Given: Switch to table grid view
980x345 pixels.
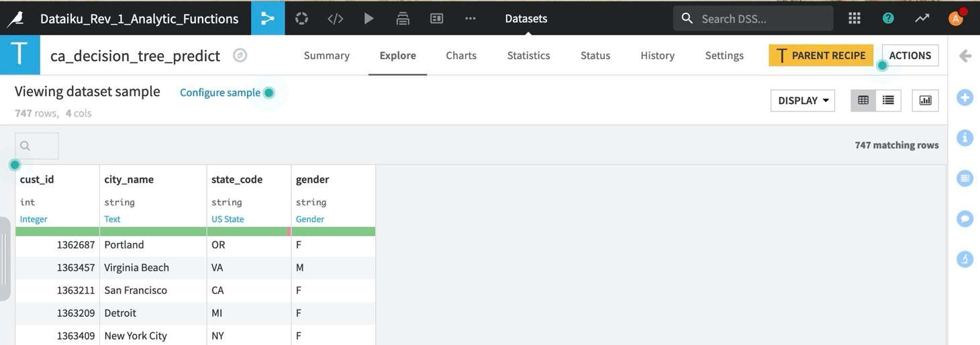Looking at the screenshot, I should [x=863, y=101].
